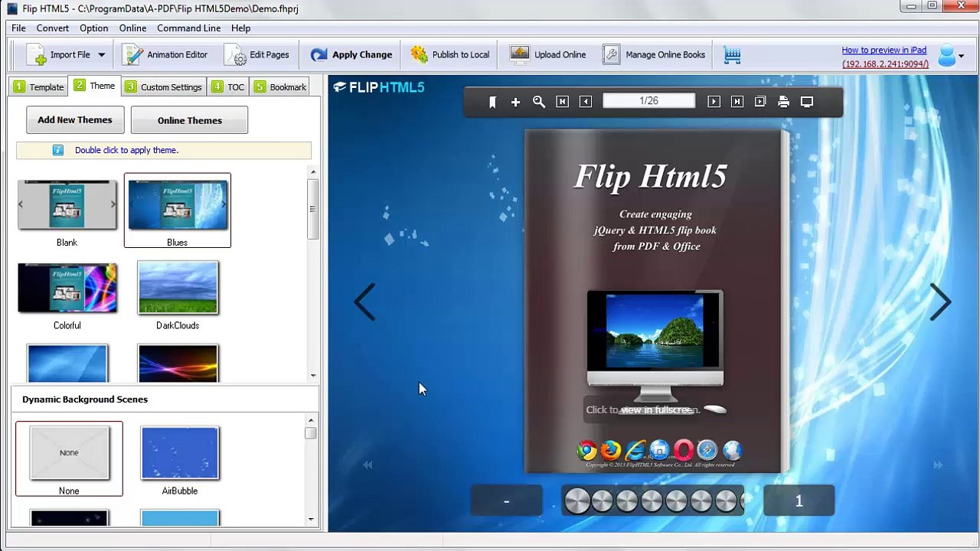Switch to the Template tab
980x551 pixels.
[38, 87]
